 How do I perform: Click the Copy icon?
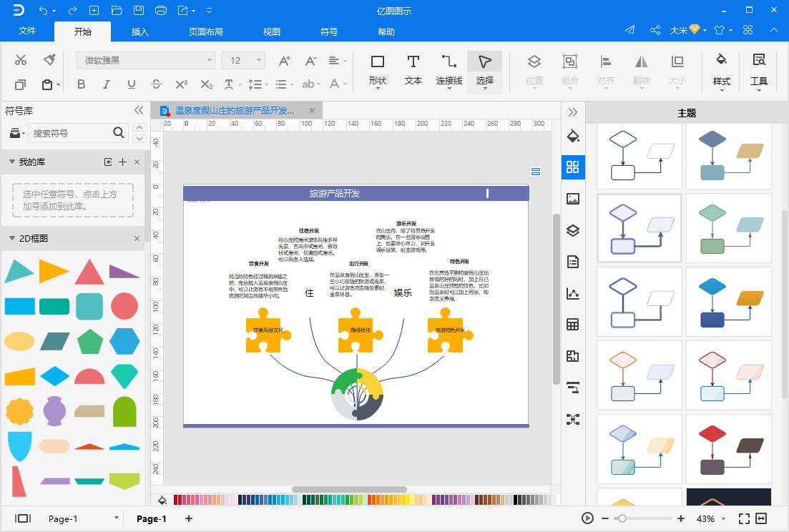coord(20,84)
